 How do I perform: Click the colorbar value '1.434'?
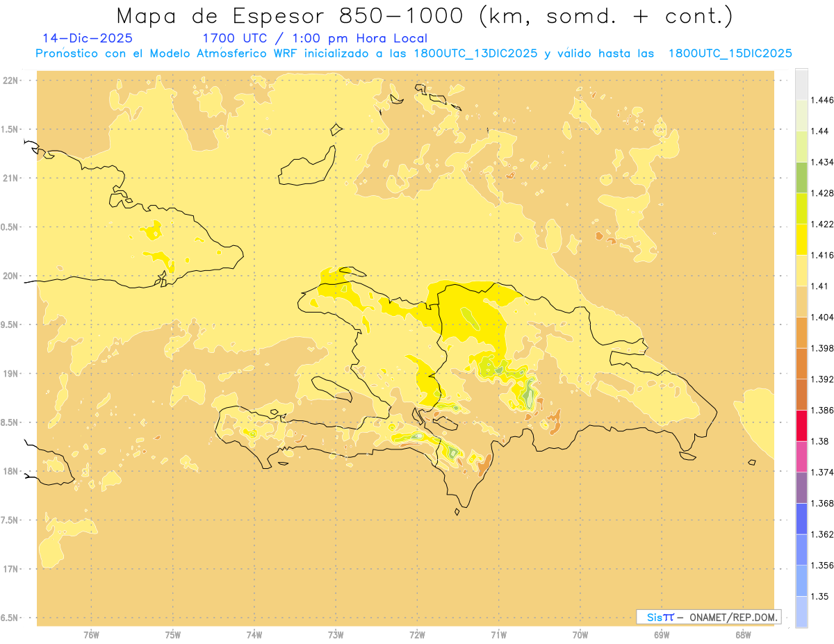(x=821, y=162)
